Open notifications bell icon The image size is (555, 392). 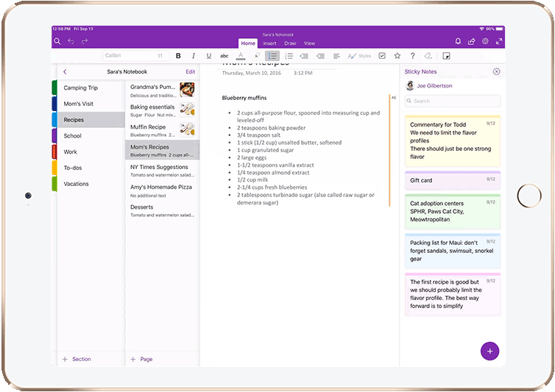click(x=458, y=41)
